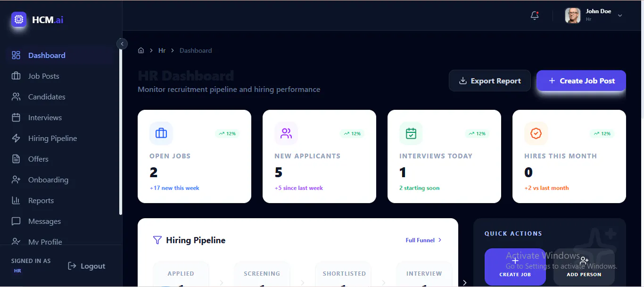This screenshot has width=644, height=287.
Task: Click the Open Jobs briefcase icon
Action: pyautogui.click(x=161, y=133)
